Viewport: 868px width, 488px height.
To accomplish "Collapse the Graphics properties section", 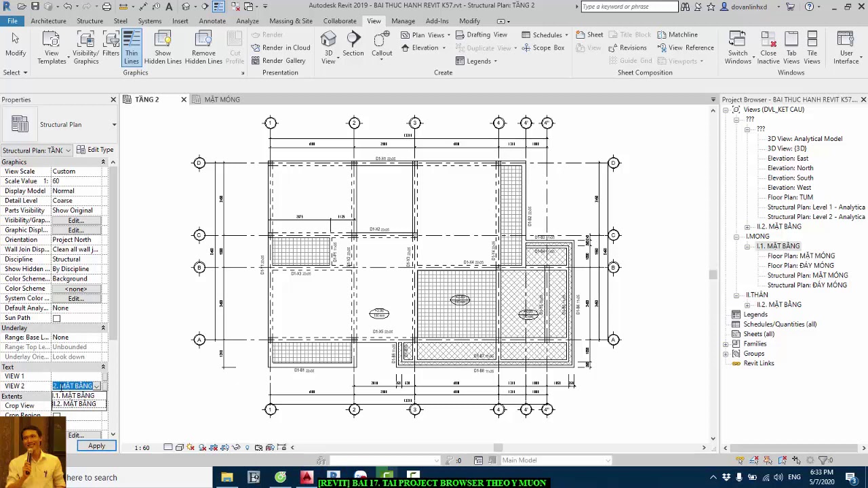I will click(103, 162).
